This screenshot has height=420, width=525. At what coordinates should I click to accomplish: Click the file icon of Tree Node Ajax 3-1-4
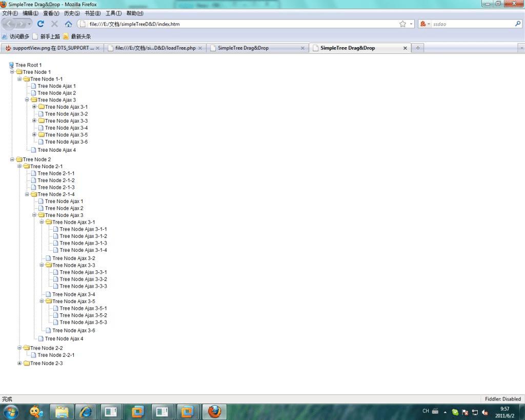(55, 250)
